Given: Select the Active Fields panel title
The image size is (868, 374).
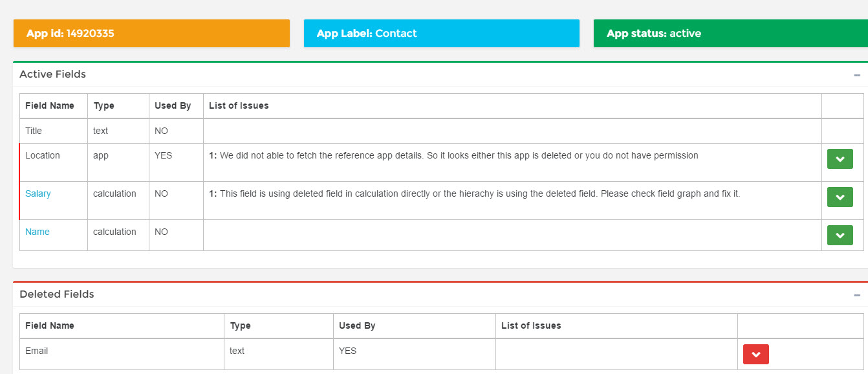Looking at the screenshot, I should click(x=52, y=74).
